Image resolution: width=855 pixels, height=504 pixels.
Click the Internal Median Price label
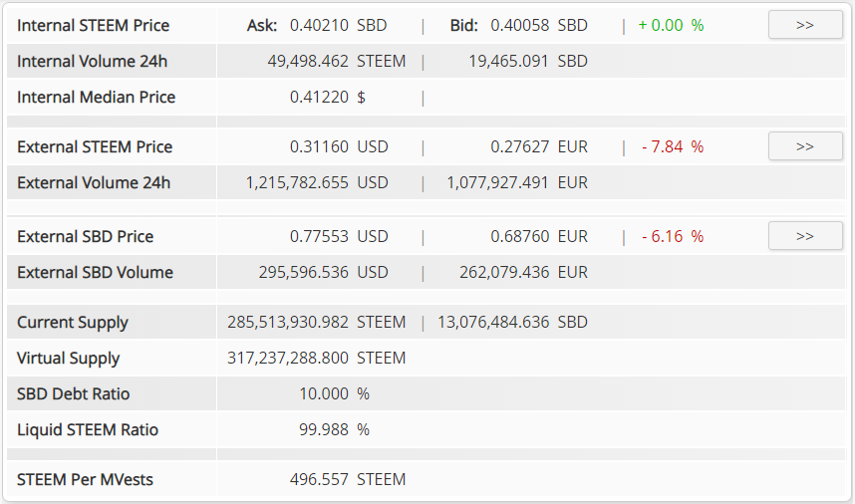point(97,97)
